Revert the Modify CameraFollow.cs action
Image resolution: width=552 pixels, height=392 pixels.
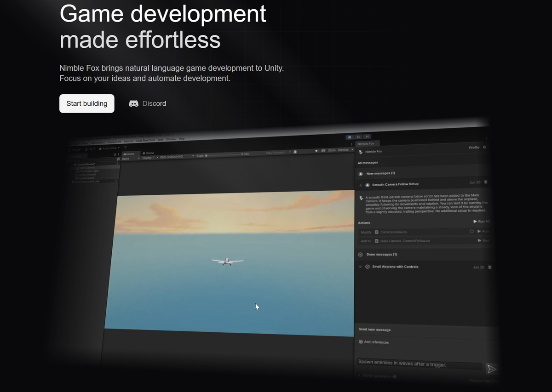click(x=471, y=232)
